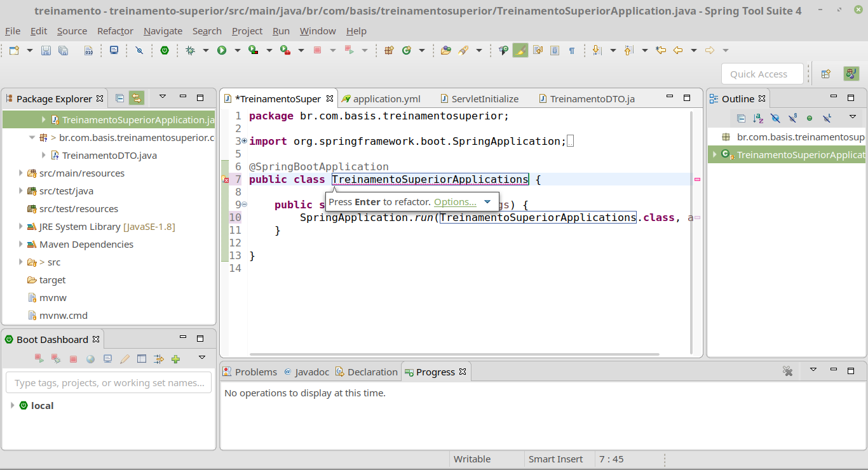Toggle Link with Editor in Package Explorer
The height and width of the screenshot is (470, 868).
[x=137, y=98]
